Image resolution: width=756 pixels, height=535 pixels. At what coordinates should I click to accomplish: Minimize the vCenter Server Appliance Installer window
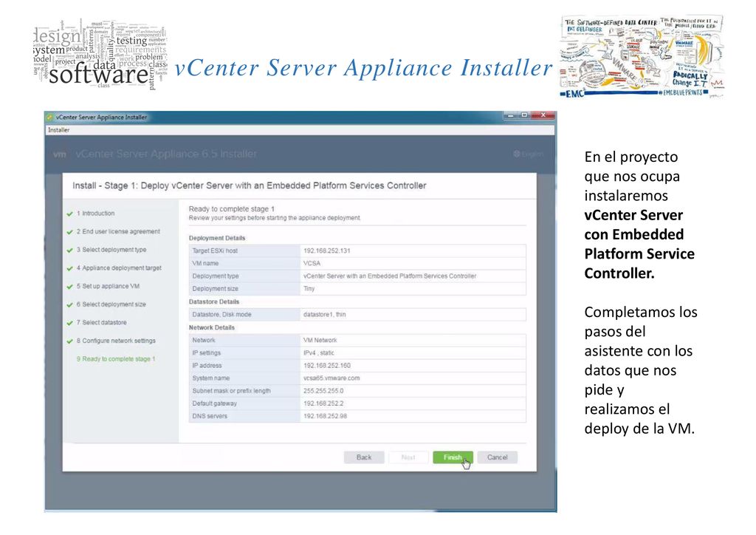[511, 115]
